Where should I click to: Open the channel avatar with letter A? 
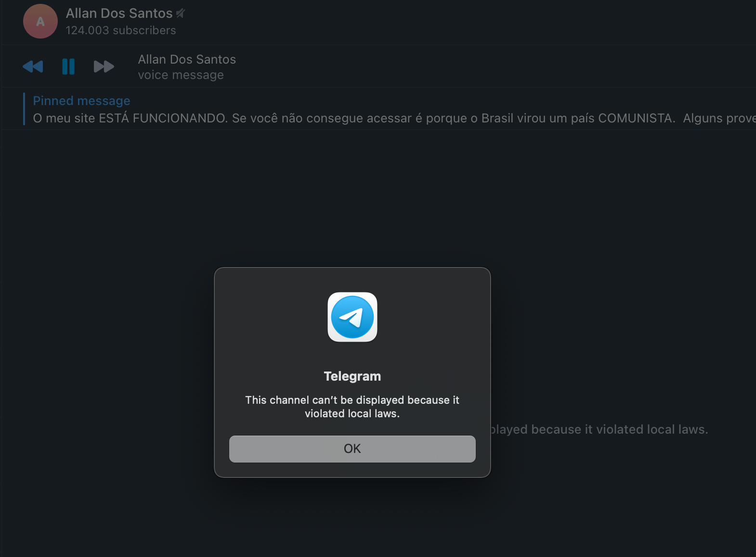point(40,21)
